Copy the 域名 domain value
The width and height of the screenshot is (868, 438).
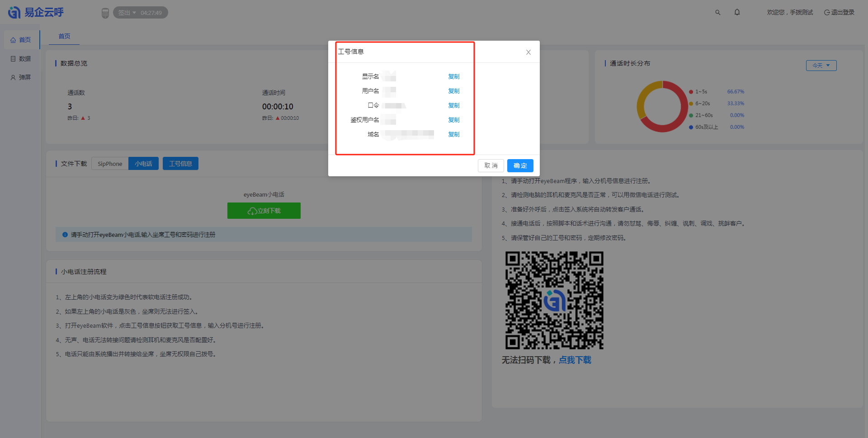pyautogui.click(x=453, y=135)
